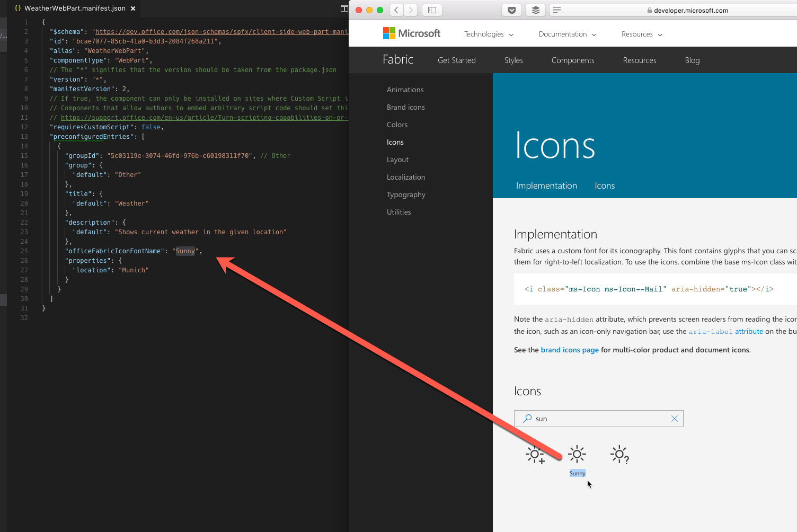Clear the sun search with the X
The height and width of the screenshot is (532, 797).
coord(674,418)
